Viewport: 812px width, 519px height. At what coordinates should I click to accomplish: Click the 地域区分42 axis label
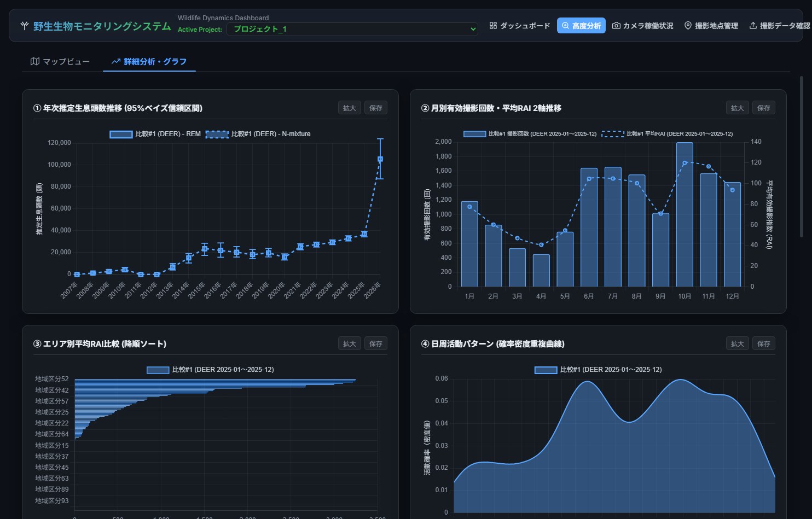(52, 390)
